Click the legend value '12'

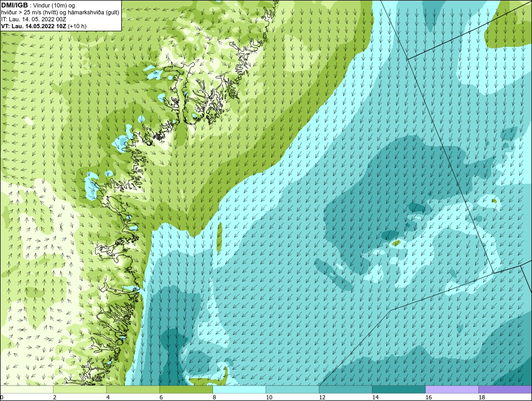pos(322,397)
